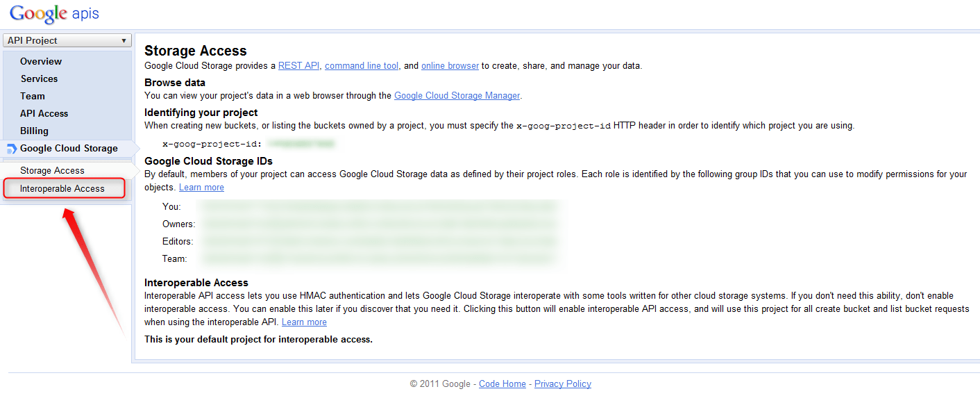Click the Team: group ID label

[x=175, y=259]
